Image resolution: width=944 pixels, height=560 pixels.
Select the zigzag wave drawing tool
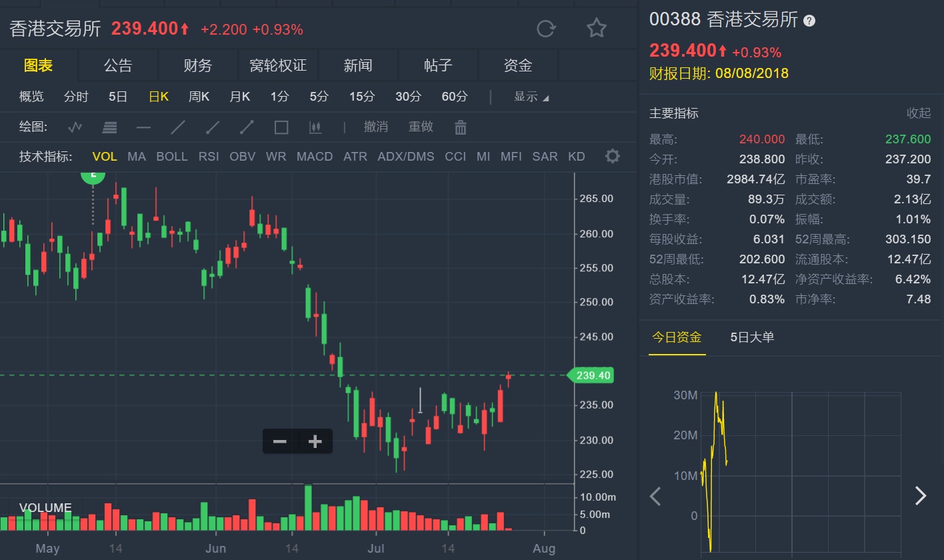click(x=75, y=127)
